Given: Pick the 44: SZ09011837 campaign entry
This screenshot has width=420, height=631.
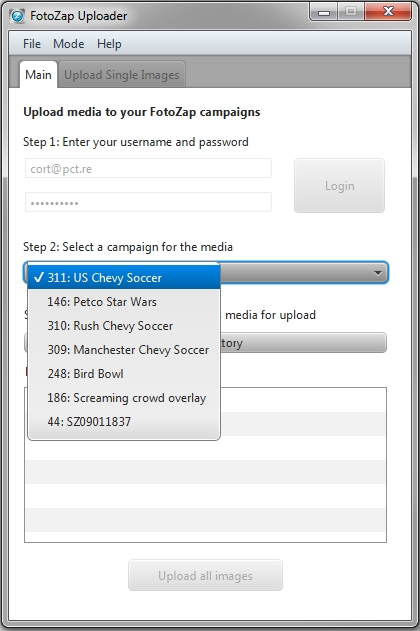Looking at the screenshot, I should click(124, 422).
